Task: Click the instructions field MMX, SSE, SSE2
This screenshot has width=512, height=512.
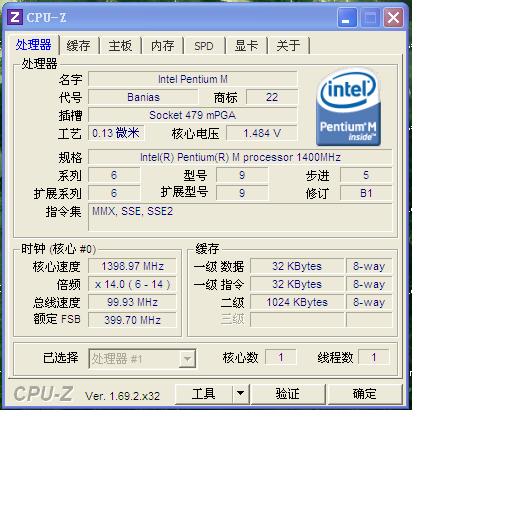Action: point(240,217)
